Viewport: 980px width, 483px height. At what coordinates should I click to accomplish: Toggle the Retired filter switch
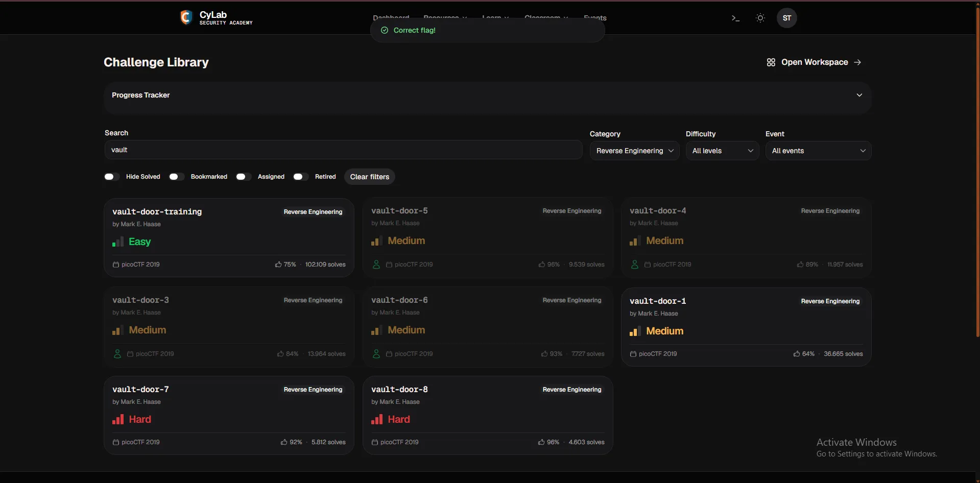point(300,177)
